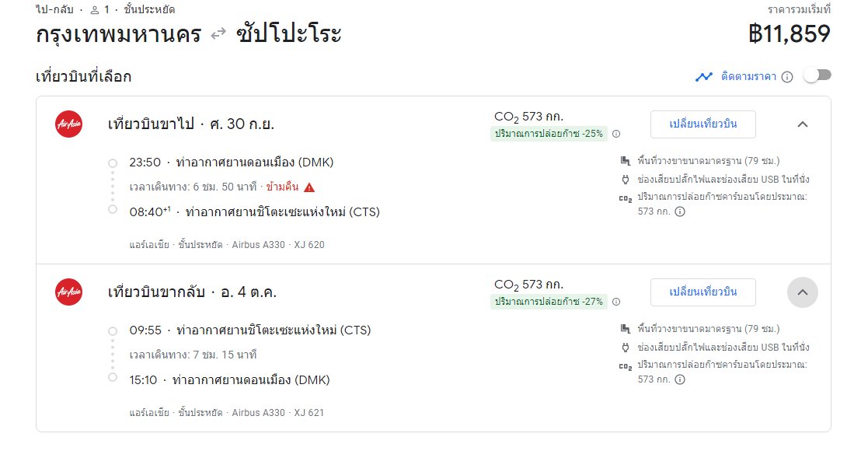
Task: Change the return flight on 4 ต.ค.
Action: [x=703, y=292]
